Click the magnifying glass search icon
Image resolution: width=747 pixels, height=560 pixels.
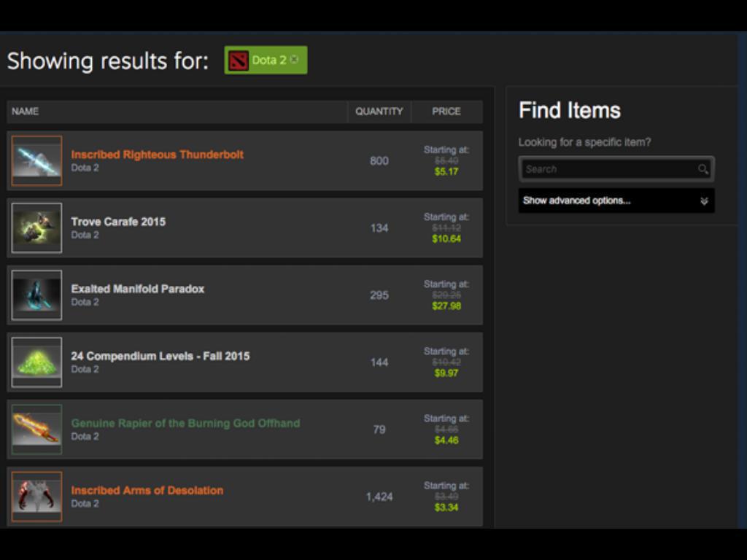[703, 169]
